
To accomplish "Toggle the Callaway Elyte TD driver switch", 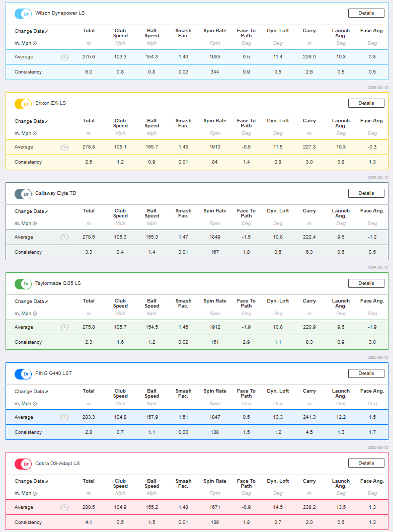I will pyautogui.click(x=23, y=194).
